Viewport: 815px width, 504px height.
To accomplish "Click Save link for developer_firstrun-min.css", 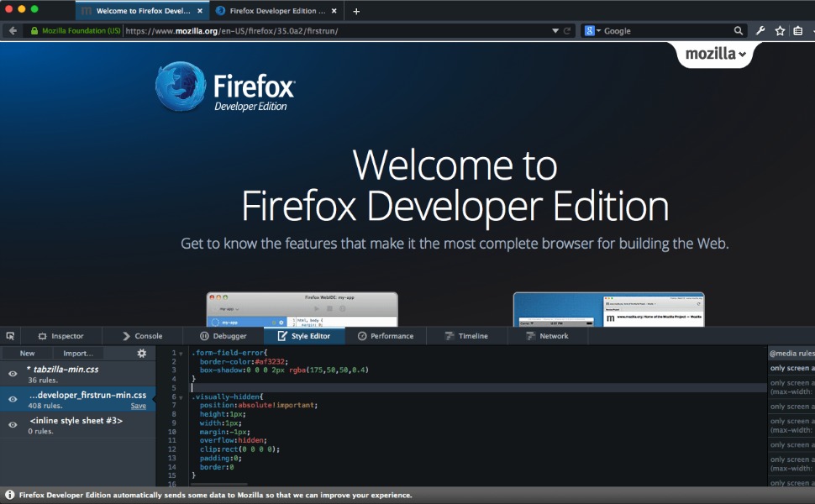I will [x=139, y=406].
